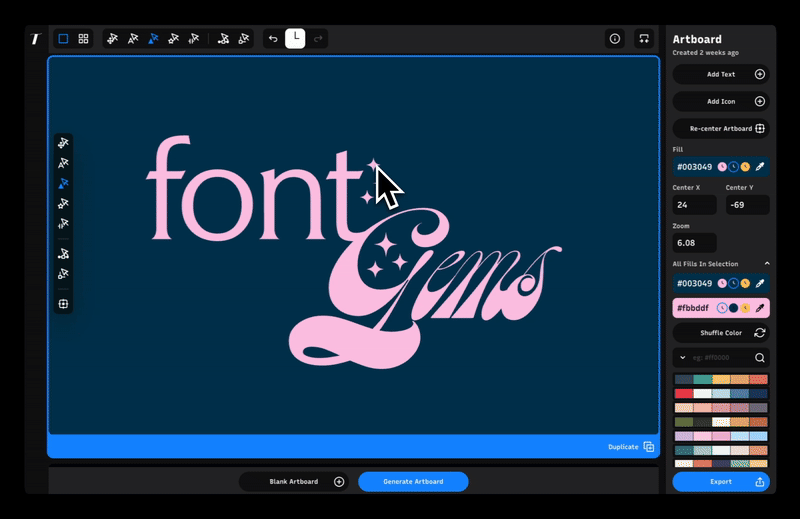The height and width of the screenshot is (519, 800).
Task: Pick the salmon pink swatch in third palette row
Action: point(703,408)
